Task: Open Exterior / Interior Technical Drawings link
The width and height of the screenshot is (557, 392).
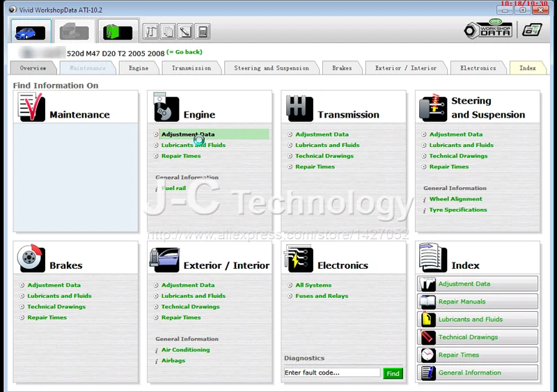Action: [x=190, y=306]
